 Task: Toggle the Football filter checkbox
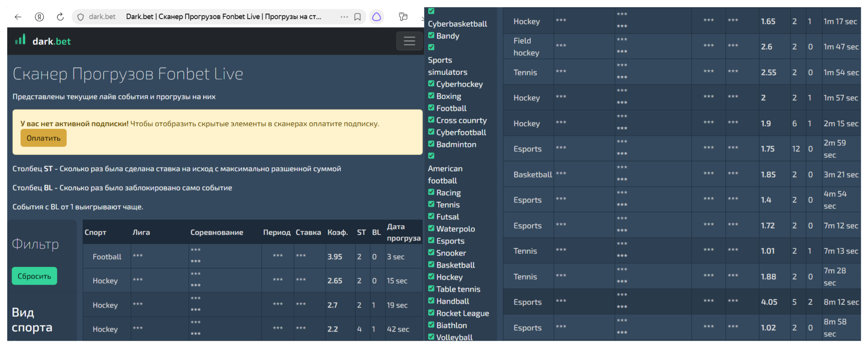431,108
